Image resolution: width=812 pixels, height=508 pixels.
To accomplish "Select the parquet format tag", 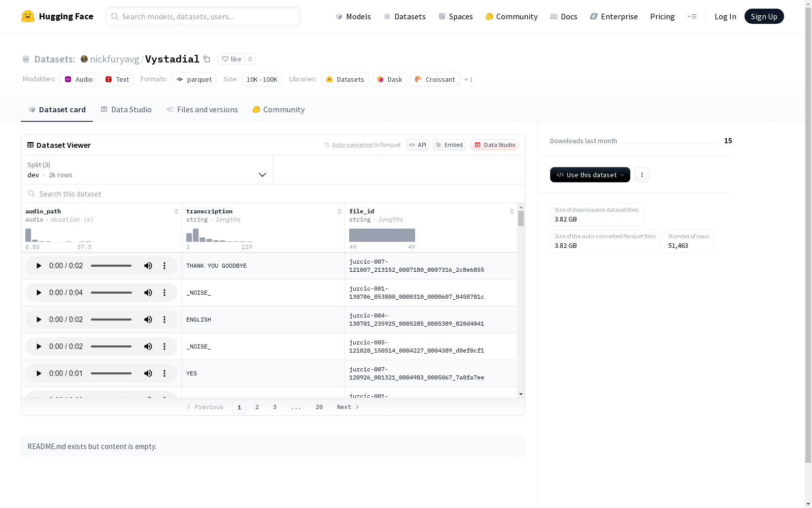I will tap(194, 79).
